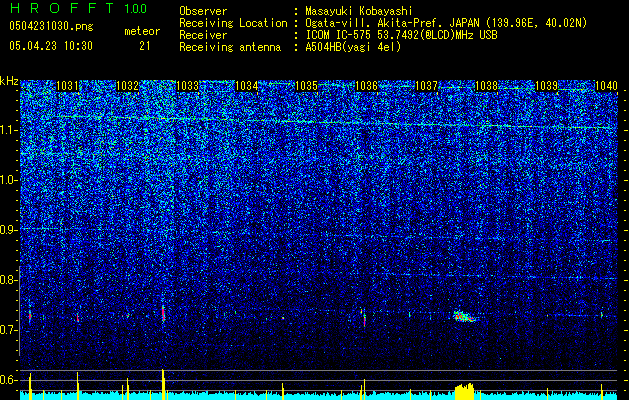Click the "Receiving Location" label

click(x=233, y=23)
